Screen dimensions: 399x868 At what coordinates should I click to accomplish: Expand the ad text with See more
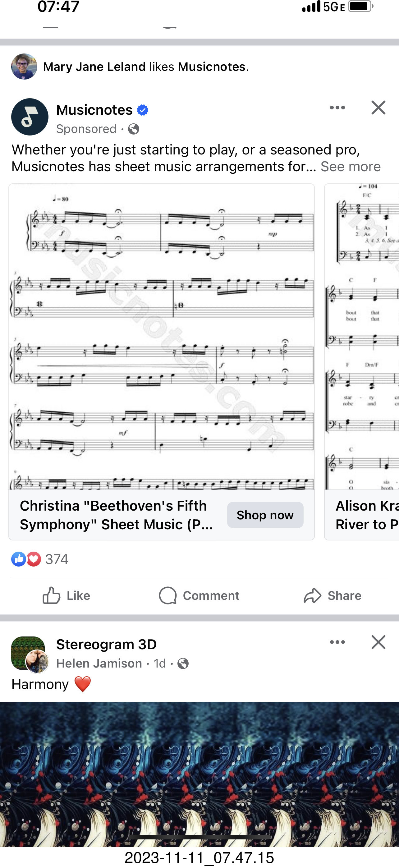coord(351,167)
